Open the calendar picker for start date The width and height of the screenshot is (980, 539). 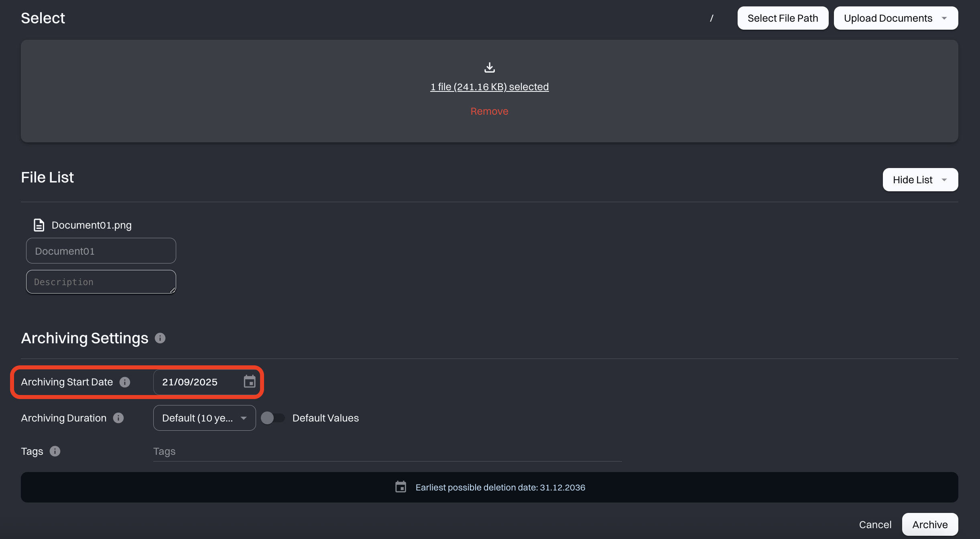(249, 382)
